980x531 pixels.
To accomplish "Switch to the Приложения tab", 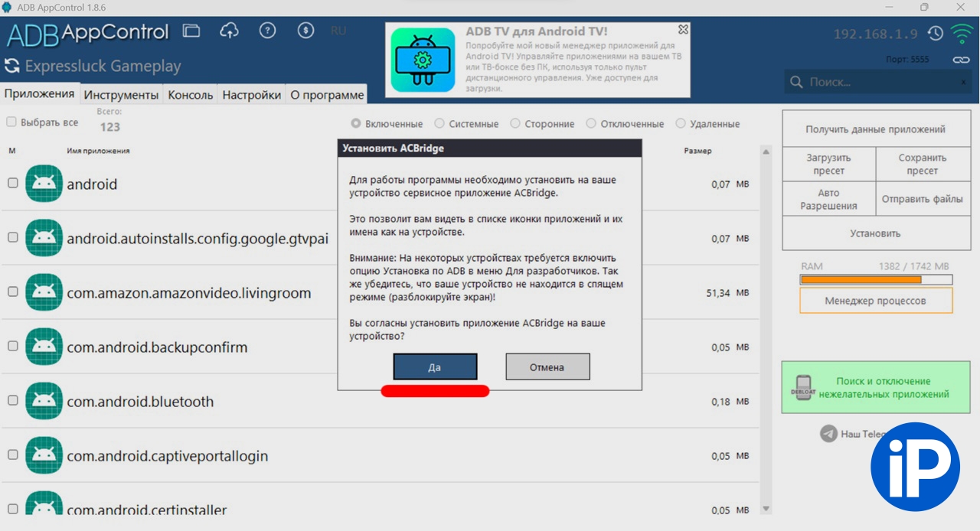I will (39, 93).
